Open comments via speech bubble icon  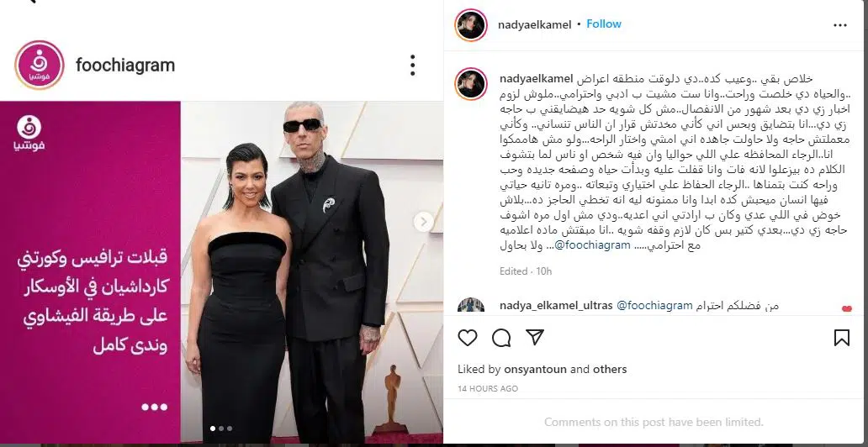coord(501,338)
